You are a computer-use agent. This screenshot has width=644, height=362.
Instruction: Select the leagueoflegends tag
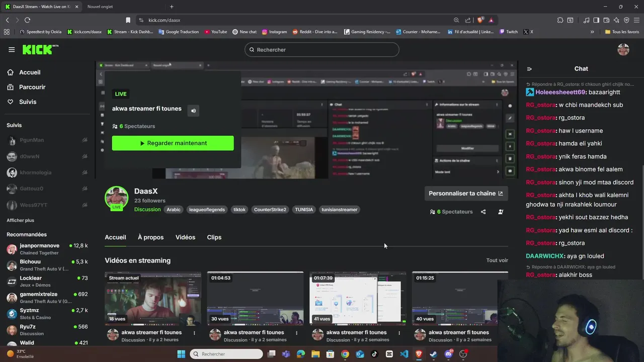[207, 210]
